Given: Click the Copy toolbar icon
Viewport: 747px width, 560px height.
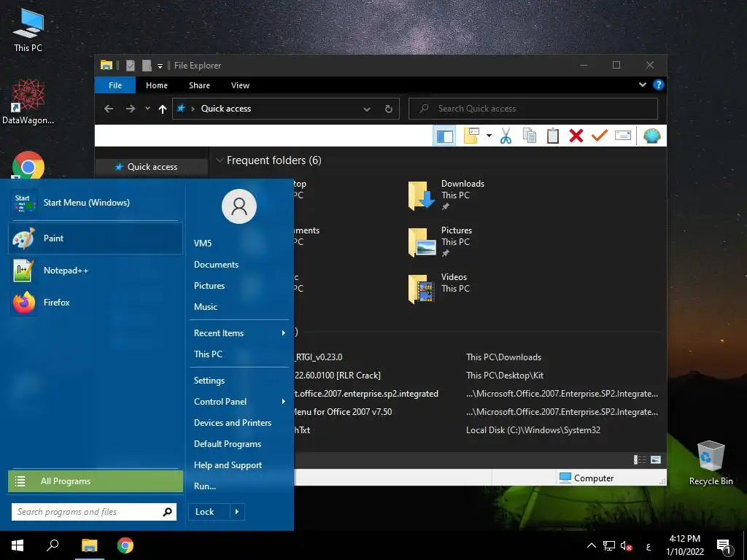Looking at the screenshot, I should (x=530, y=136).
